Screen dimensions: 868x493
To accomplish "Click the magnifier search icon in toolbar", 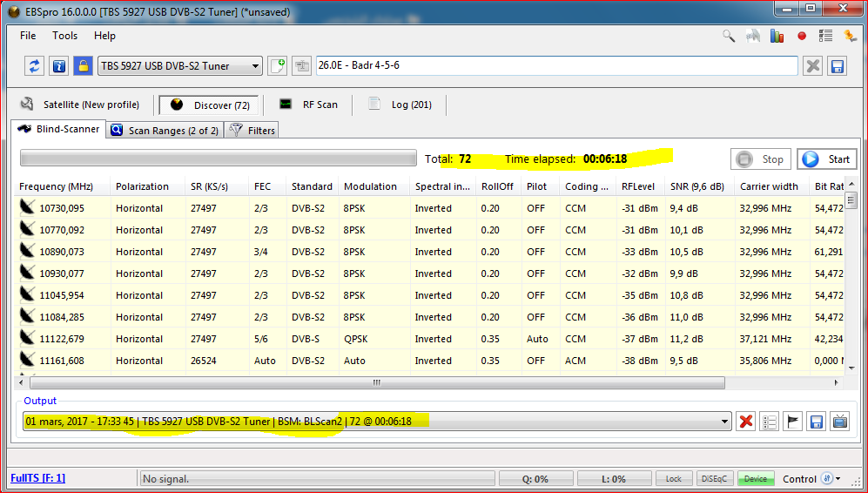I will click(x=729, y=36).
